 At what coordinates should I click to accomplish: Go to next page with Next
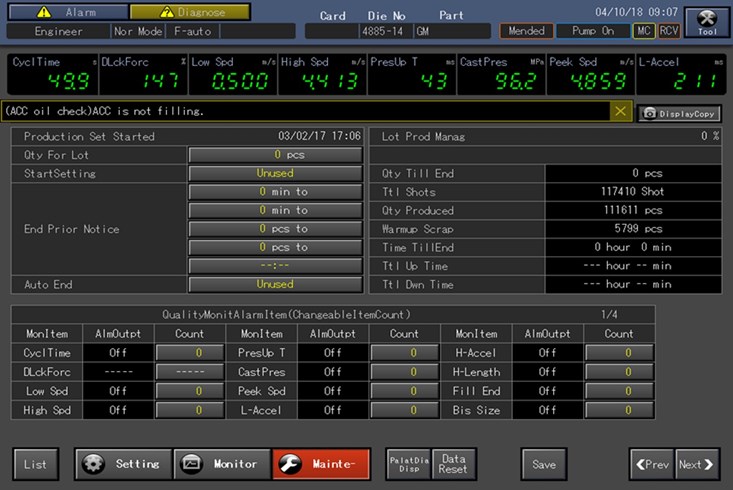[x=696, y=464]
